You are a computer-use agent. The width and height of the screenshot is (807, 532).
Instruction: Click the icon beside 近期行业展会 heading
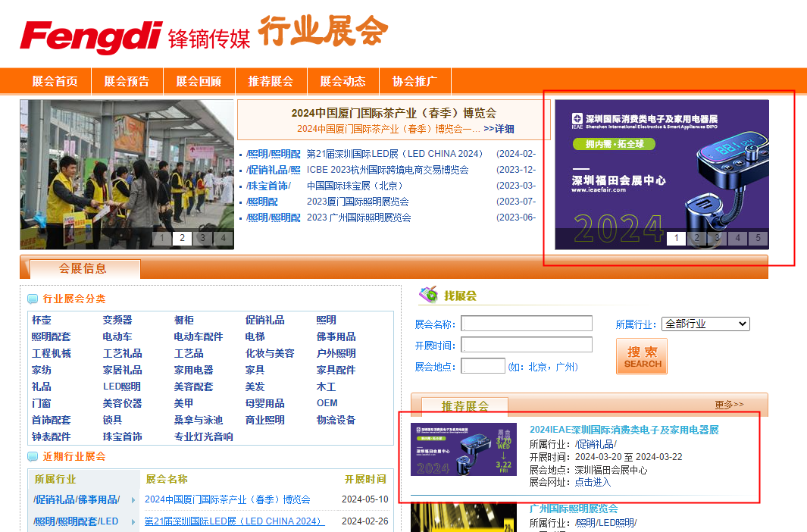pyautogui.click(x=33, y=457)
